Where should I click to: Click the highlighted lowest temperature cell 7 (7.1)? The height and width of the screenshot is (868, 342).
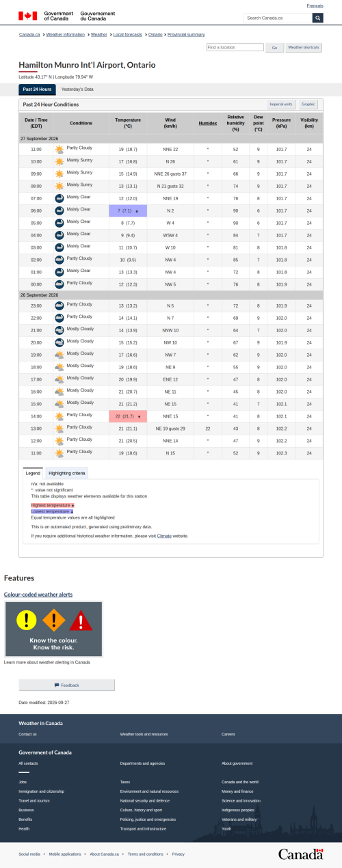[128, 211]
